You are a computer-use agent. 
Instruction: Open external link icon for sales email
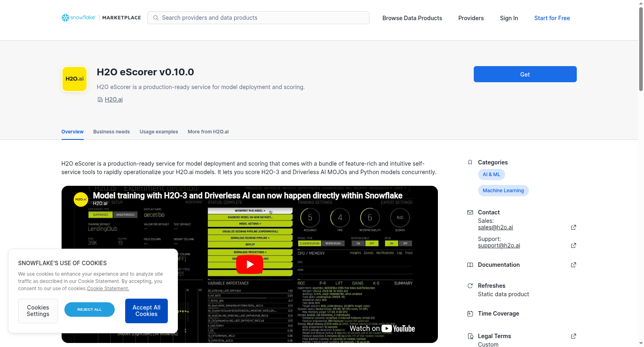574,227
